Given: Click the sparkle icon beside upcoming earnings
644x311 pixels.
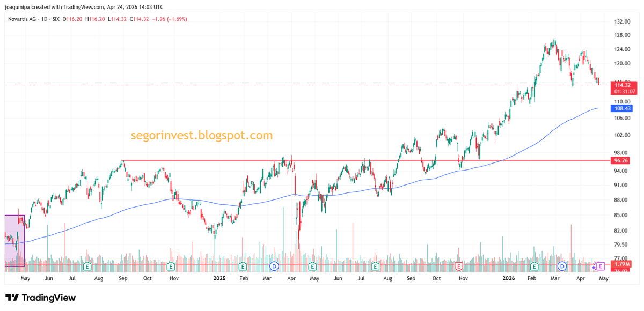Looking at the screenshot, I should 594,266.
